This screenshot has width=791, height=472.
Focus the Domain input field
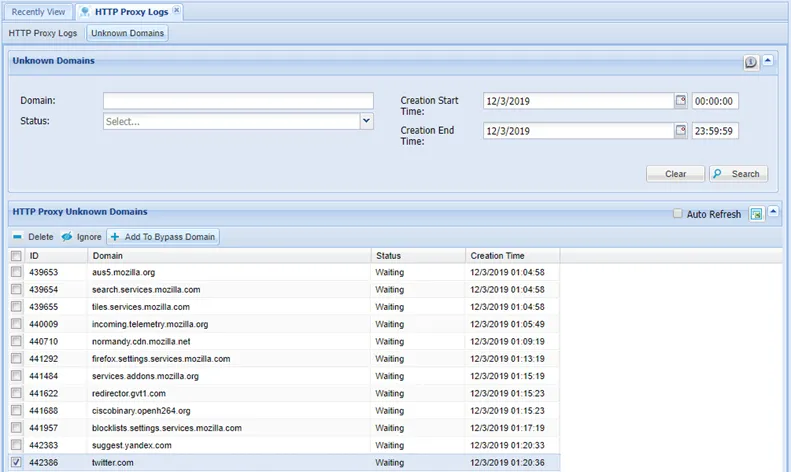click(238, 100)
